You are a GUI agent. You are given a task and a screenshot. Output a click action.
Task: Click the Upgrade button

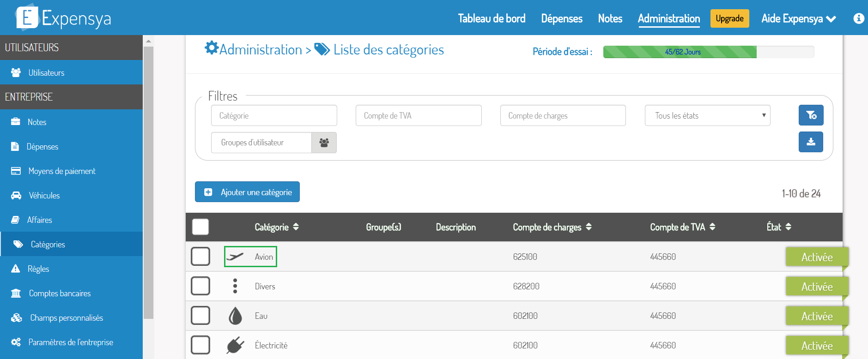pyautogui.click(x=729, y=18)
